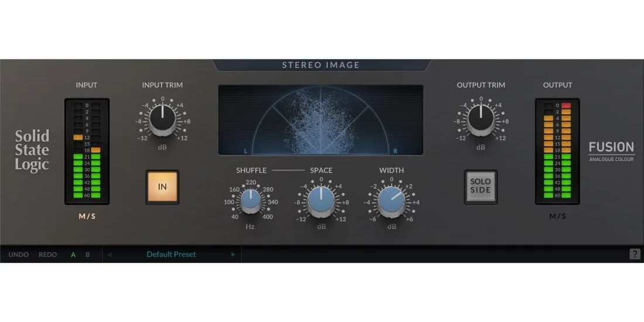Click REDO in the bottom bar

click(47, 255)
